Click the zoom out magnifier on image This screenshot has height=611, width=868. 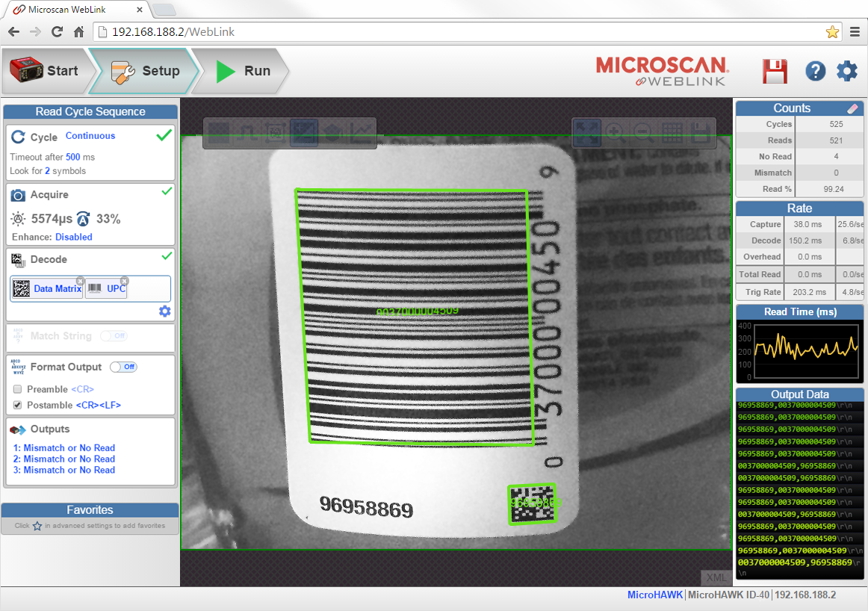(x=644, y=134)
